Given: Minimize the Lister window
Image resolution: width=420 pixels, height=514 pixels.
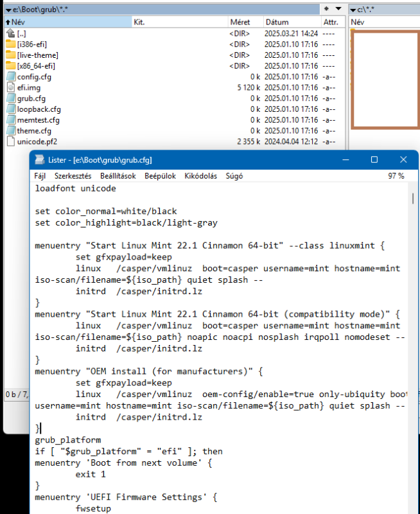Looking at the screenshot, I should tap(346, 159).
